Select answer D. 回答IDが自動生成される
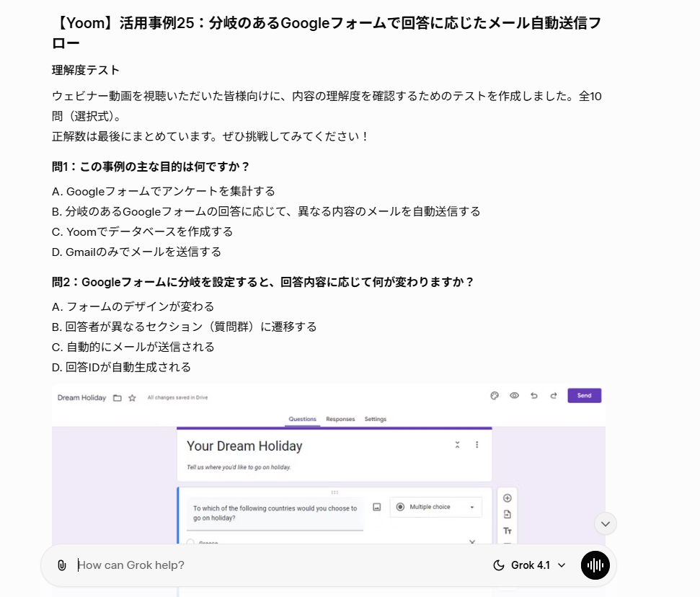Image resolution: width=700 pixels, height=597 pixels. 121,367
